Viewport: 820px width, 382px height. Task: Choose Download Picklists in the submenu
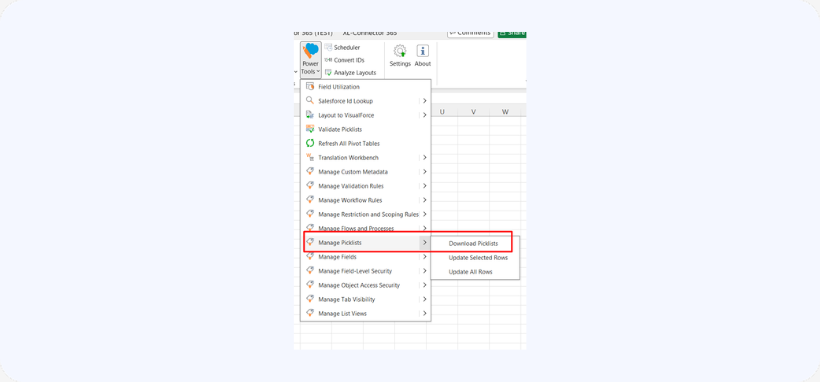click(475, 243)
